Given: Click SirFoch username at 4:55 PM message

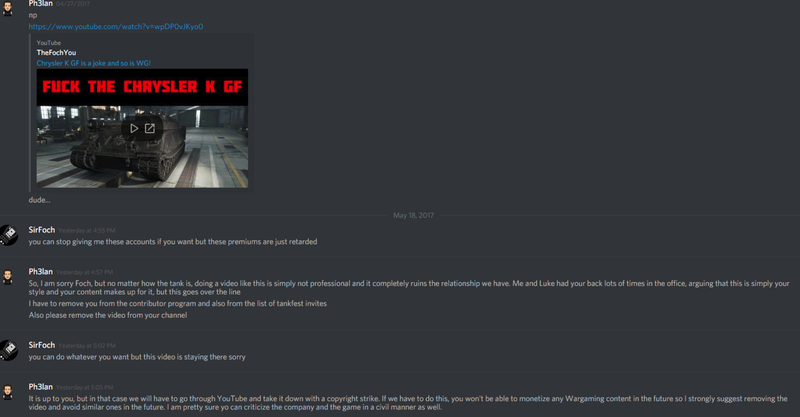Looking at the screenshot, I should (x=42, y=230).
